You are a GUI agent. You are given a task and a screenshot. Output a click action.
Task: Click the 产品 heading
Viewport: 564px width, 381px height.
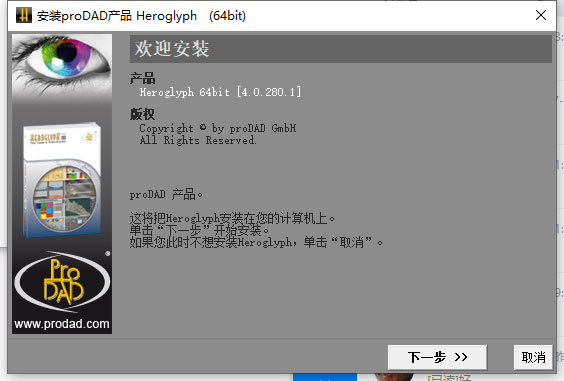tap(142, 78)
